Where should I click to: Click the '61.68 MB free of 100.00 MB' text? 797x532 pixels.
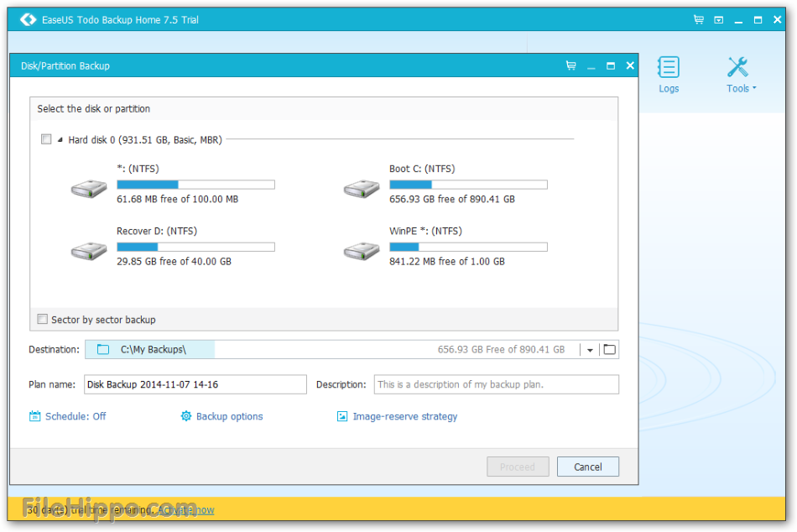coord(177,199)
